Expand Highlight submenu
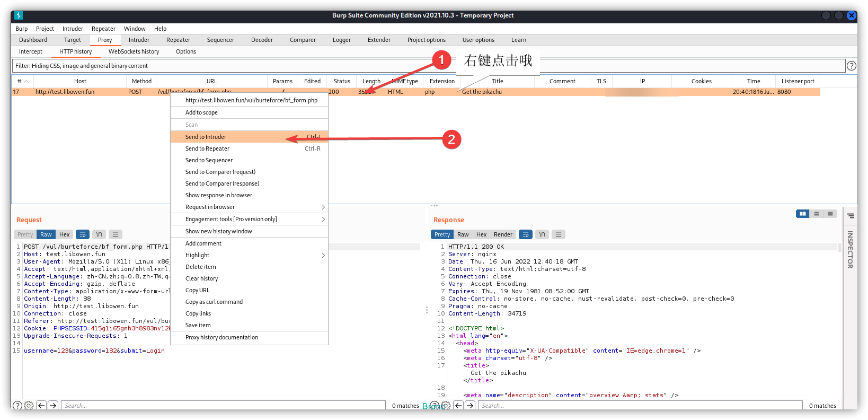Image resolution: width=868 pixels, height=420 pixels. (x=249, y=255)
